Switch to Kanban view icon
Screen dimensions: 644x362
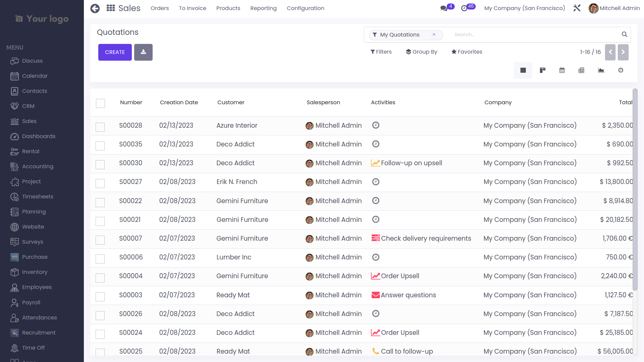[x=542, y=70]
